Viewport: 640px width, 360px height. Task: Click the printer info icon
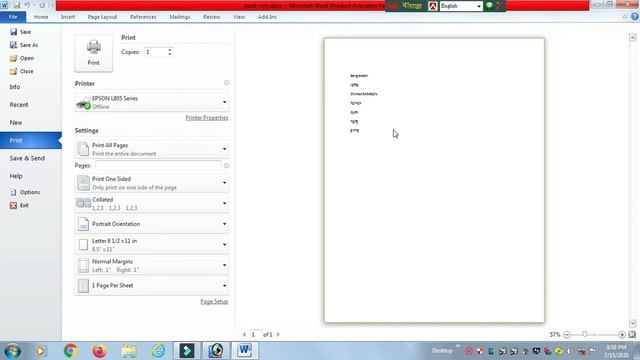[226, 83]
